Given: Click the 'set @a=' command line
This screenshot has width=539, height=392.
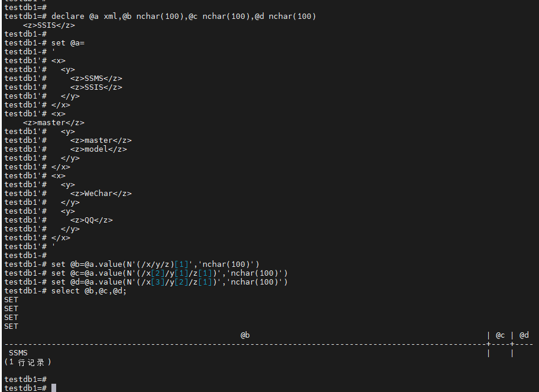Looking at the screenshot, I should click(68, 43).
